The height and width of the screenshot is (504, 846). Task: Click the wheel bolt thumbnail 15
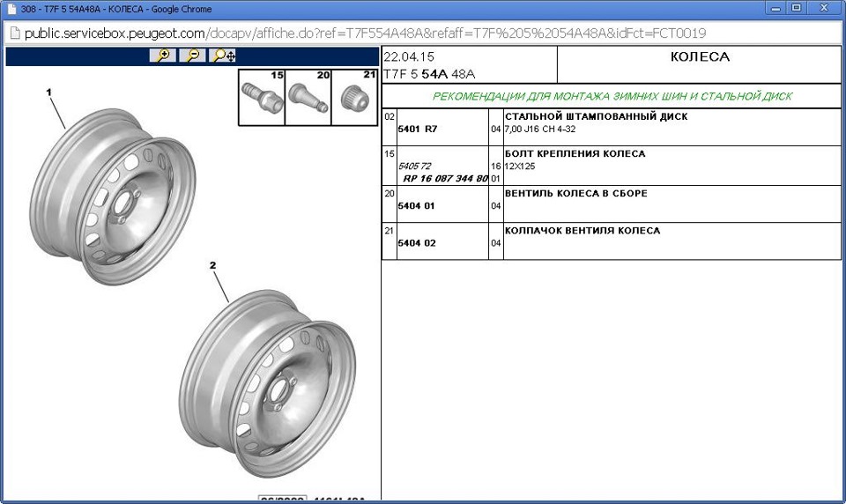click(x=262, y=97)
